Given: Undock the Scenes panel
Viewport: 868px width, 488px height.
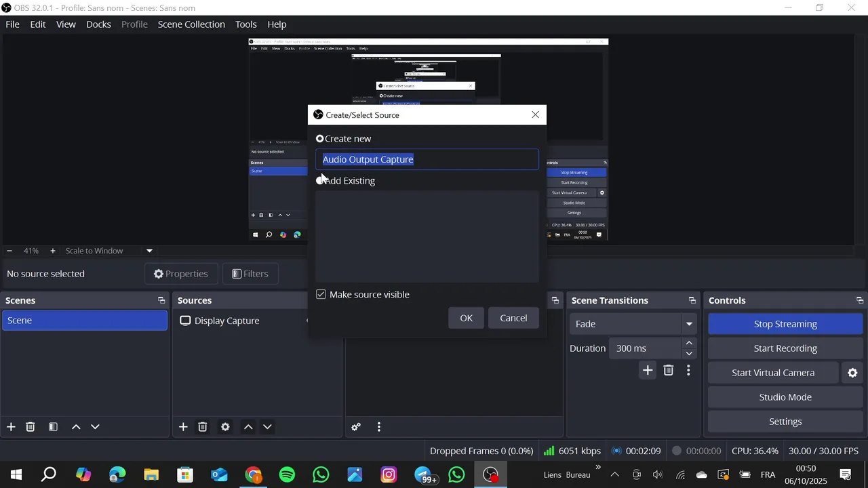Looking at the screenshot, I should coord(161,300).
